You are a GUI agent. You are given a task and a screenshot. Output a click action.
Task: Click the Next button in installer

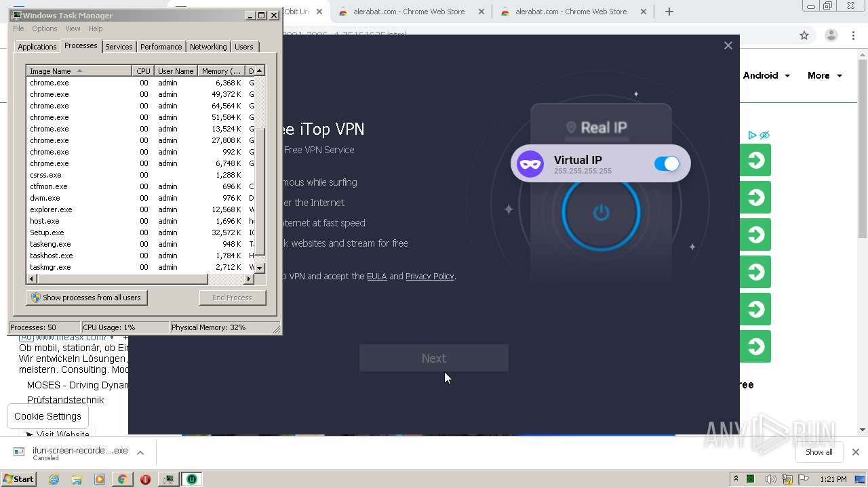pos(434,358)
